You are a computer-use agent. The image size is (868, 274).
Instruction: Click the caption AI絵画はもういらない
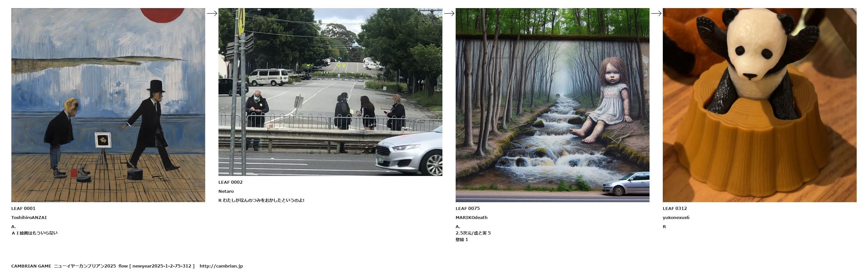point(34,233)
